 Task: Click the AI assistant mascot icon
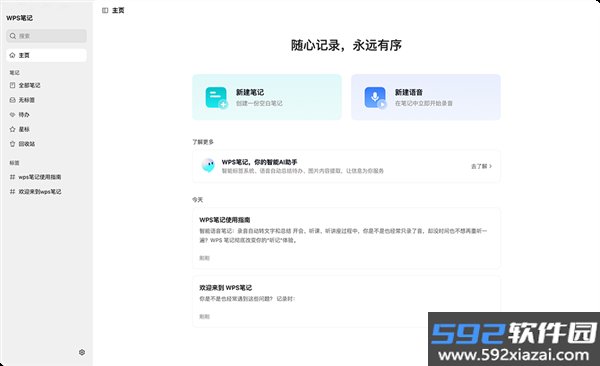[x=208, y=165]
